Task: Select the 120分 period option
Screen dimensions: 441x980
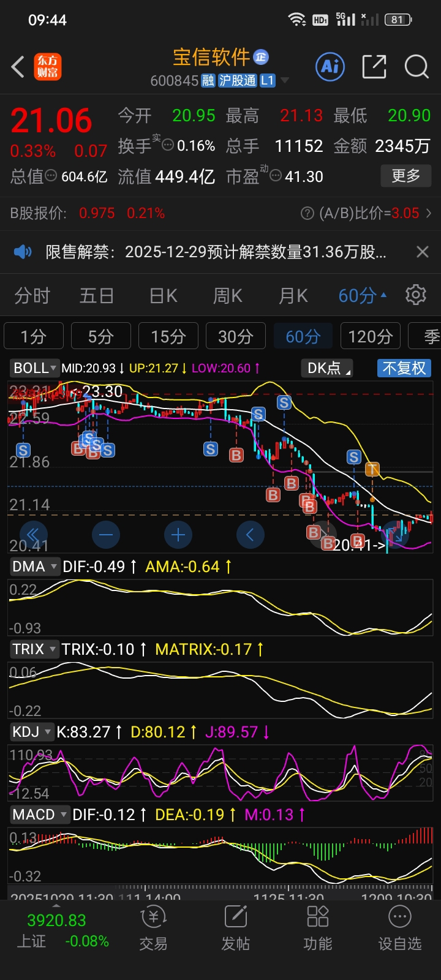Action: 371,336
